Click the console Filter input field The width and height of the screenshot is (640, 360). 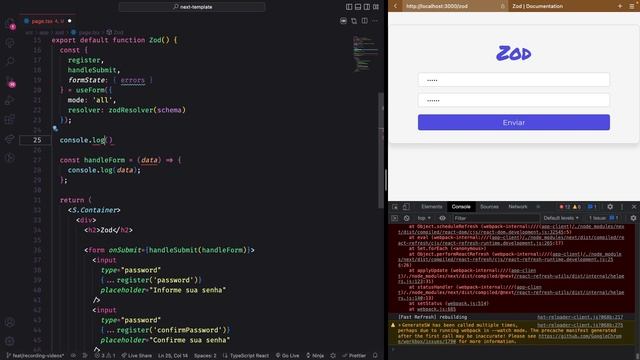[496, 218]
